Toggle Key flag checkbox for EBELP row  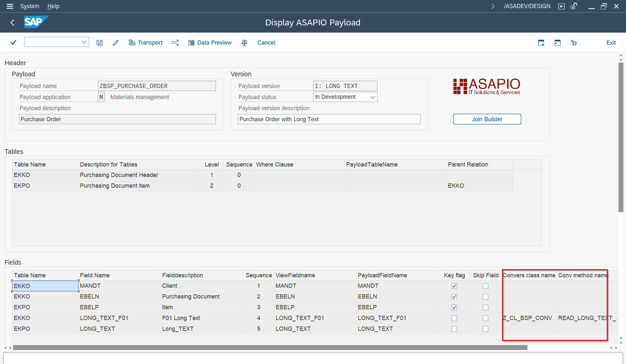(x=454, y=308)
